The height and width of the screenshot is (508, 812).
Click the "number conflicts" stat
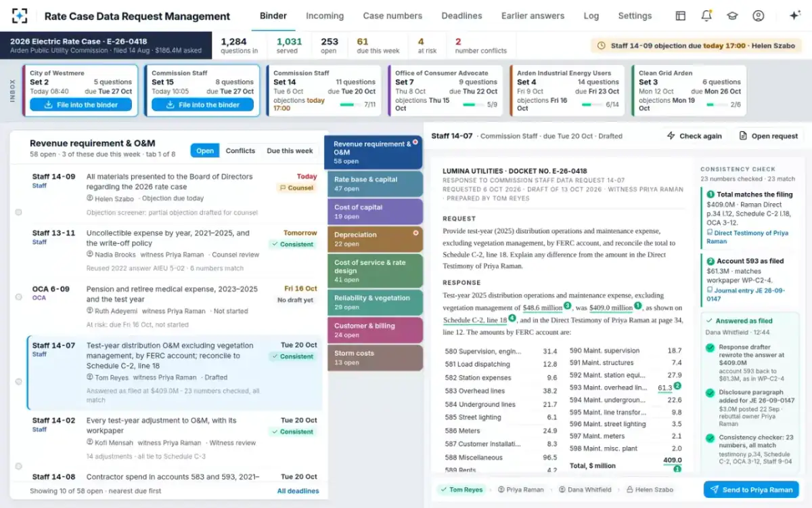pyautogui.click(x=480, y=46)
